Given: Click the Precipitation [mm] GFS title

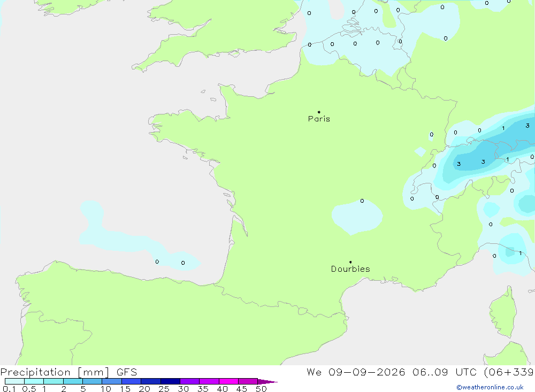Looking at the screenshot, I should pos(68,372).
